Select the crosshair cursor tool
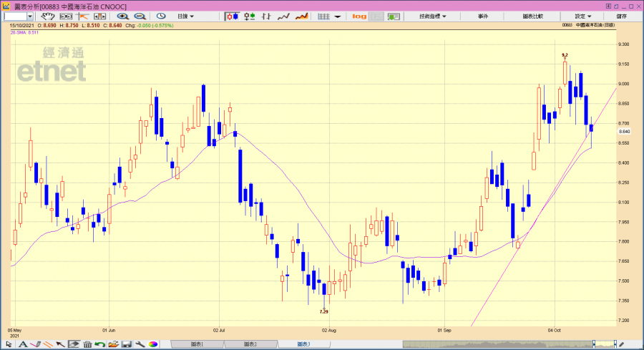Viewport: 644px width, 350px height. click(82, 16)
